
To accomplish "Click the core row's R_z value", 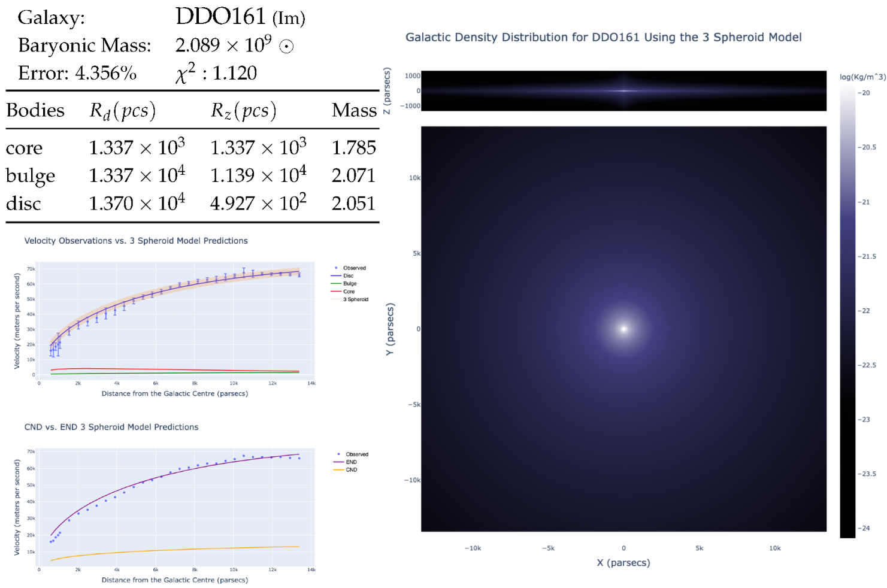I will (x=258, y=147).
